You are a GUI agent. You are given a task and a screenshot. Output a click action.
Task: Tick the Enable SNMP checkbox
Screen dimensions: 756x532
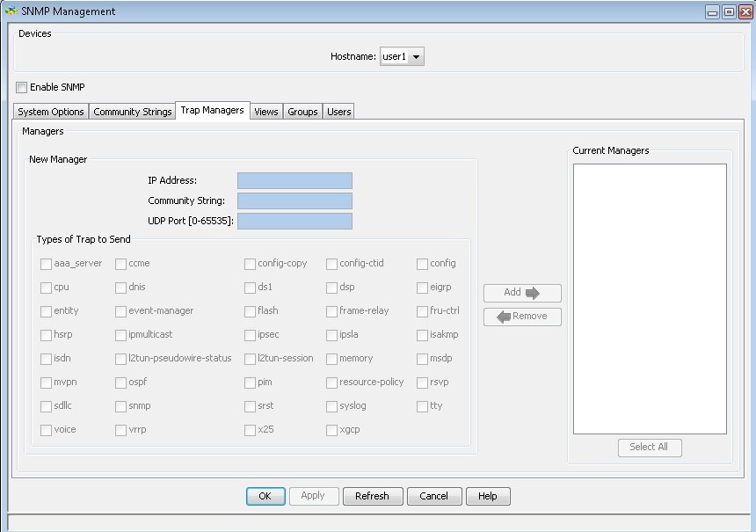pos(21,87)
